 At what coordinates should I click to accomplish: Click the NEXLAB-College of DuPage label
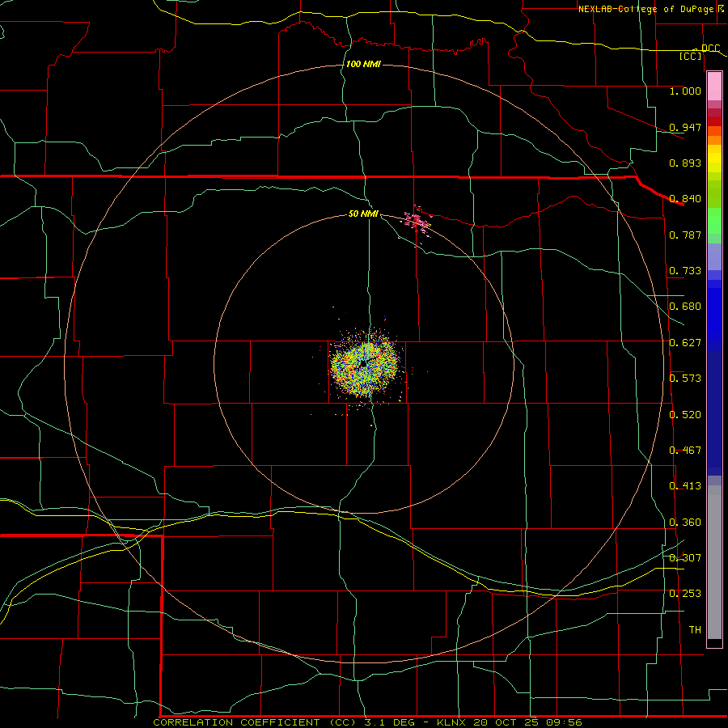645,9
